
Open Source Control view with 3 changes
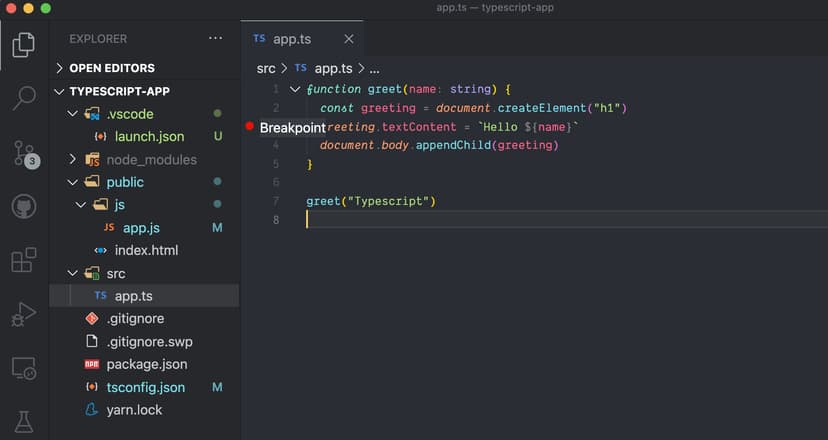pyautogui.click(x=24, y=154)
